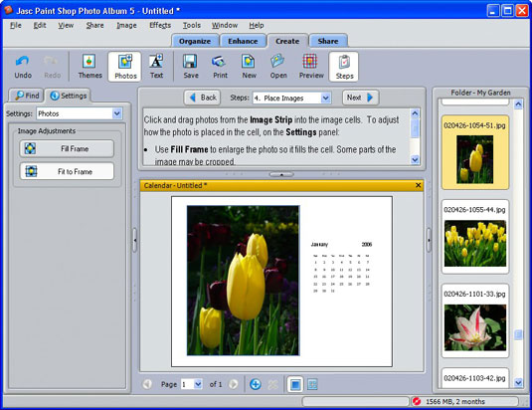Click the Next step button
Viewport: 532px width, 410px height.
(360, 98)
